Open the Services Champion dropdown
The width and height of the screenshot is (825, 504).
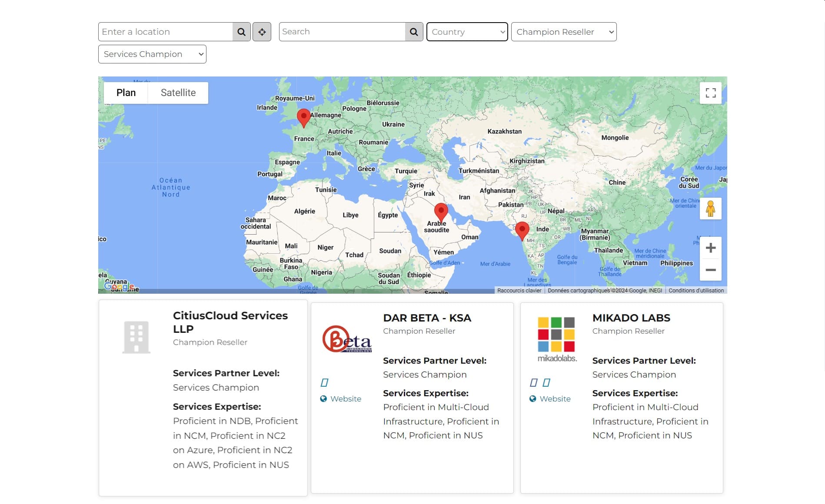pos(152,54)
